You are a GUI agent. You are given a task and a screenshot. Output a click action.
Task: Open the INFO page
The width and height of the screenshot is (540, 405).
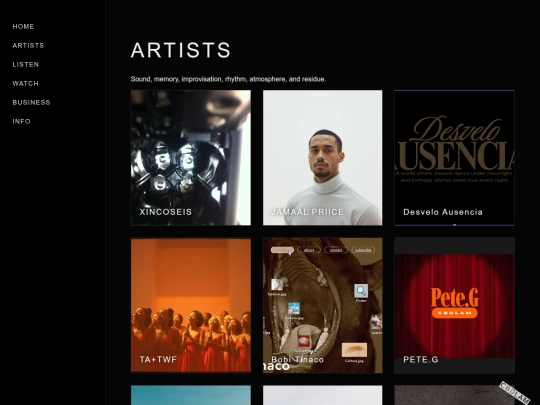[x=21, y=121]
